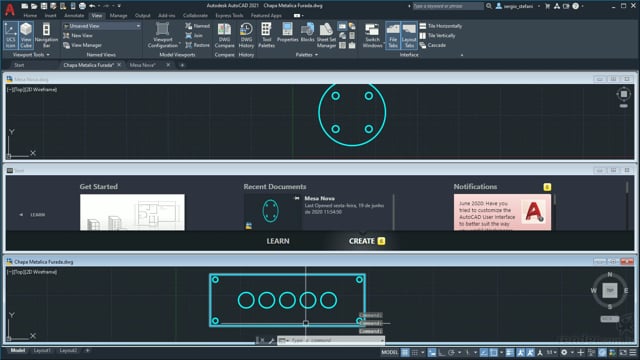Click the Clean Screen icon in status bar

tap(623, 352)
